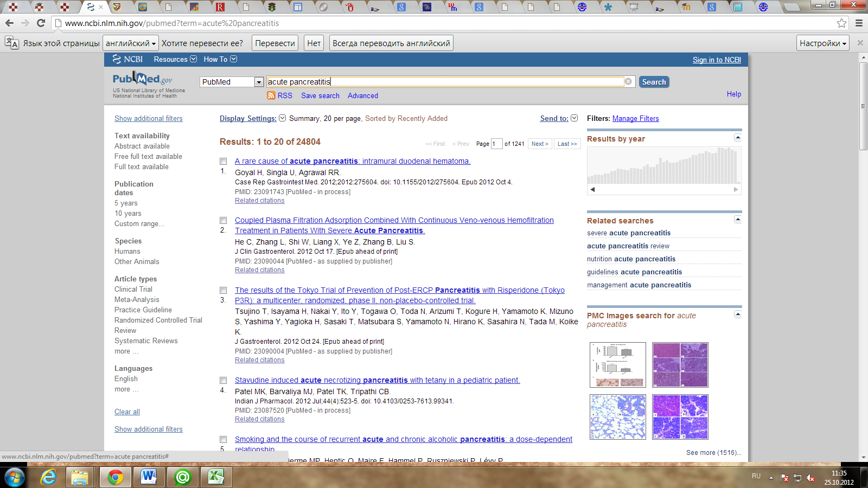Filter species to Humans
The width and height of the screenshot is (868, 488).
click(x=127, y=251)
